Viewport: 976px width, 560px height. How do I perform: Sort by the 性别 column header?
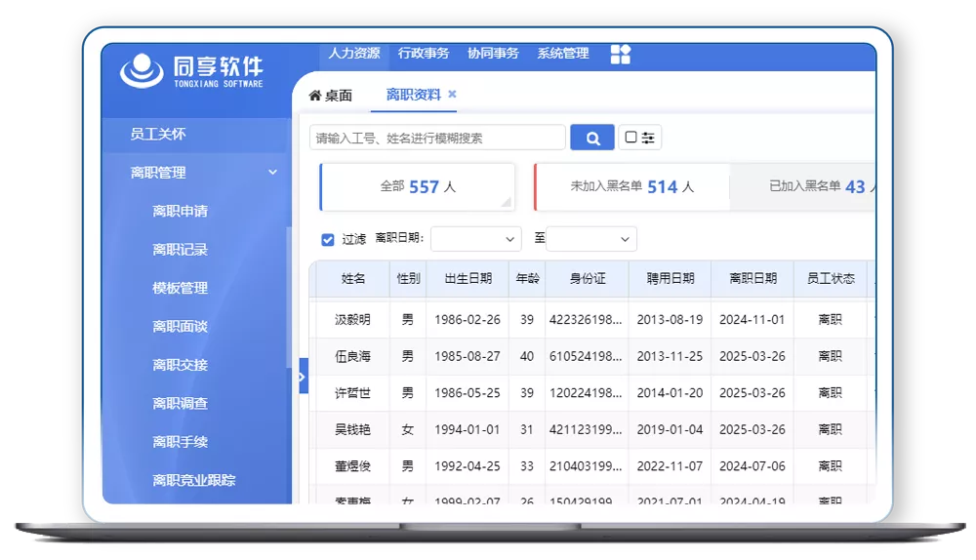click(x=408, y=279)
